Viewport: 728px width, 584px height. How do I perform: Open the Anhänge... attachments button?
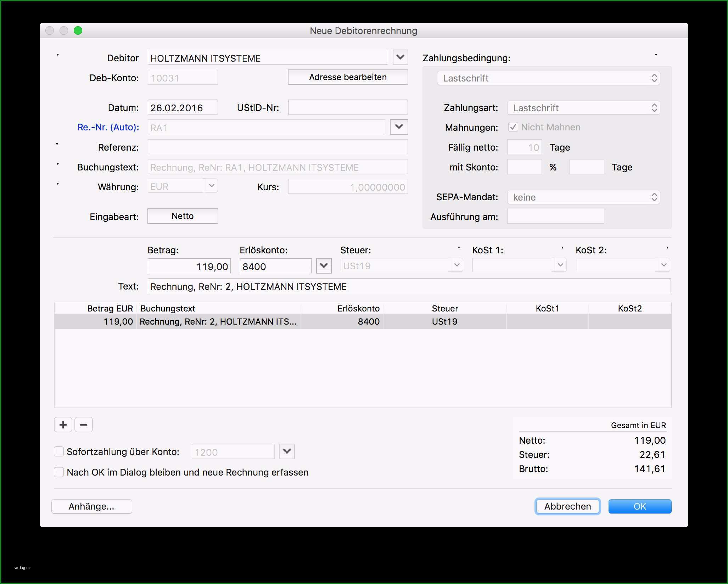92,506
